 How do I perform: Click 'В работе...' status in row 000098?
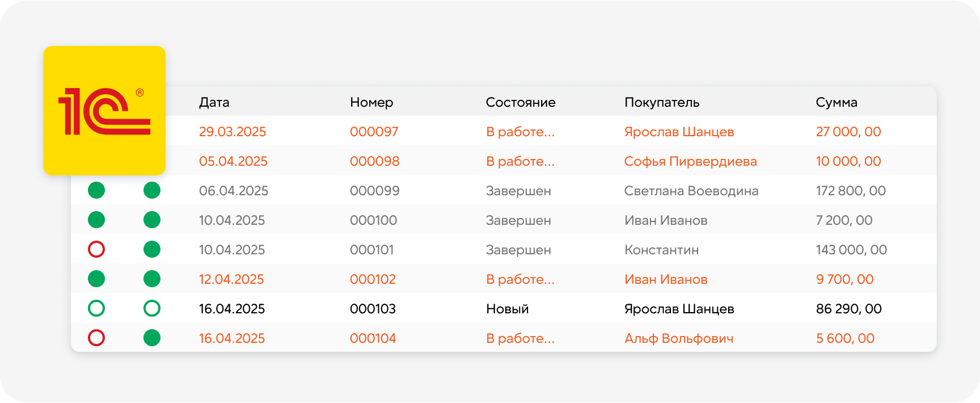(x=521, y=161)
